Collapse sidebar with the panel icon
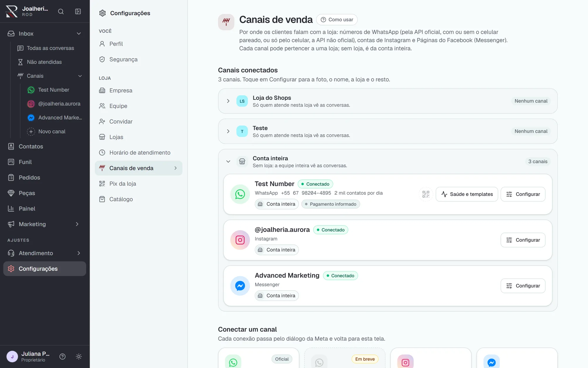Image resolution: width=588 pixels, height=368 pixels. [78, 11]
